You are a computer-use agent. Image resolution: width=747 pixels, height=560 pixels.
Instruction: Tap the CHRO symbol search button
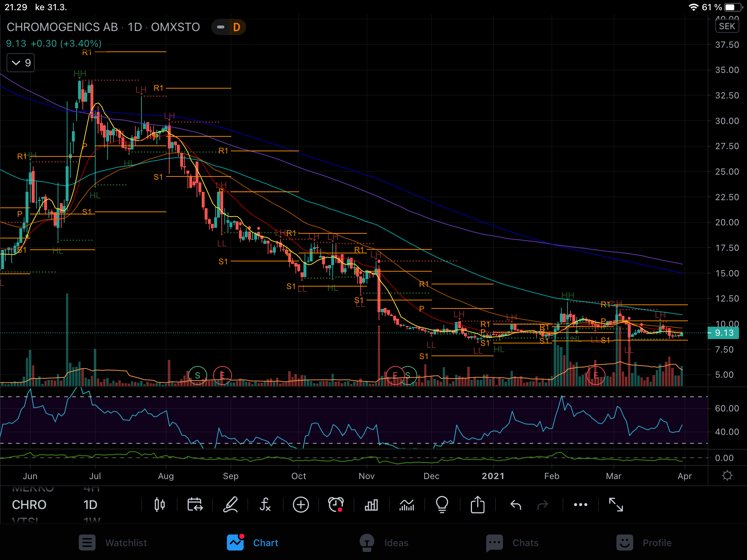tap(29, 505)
